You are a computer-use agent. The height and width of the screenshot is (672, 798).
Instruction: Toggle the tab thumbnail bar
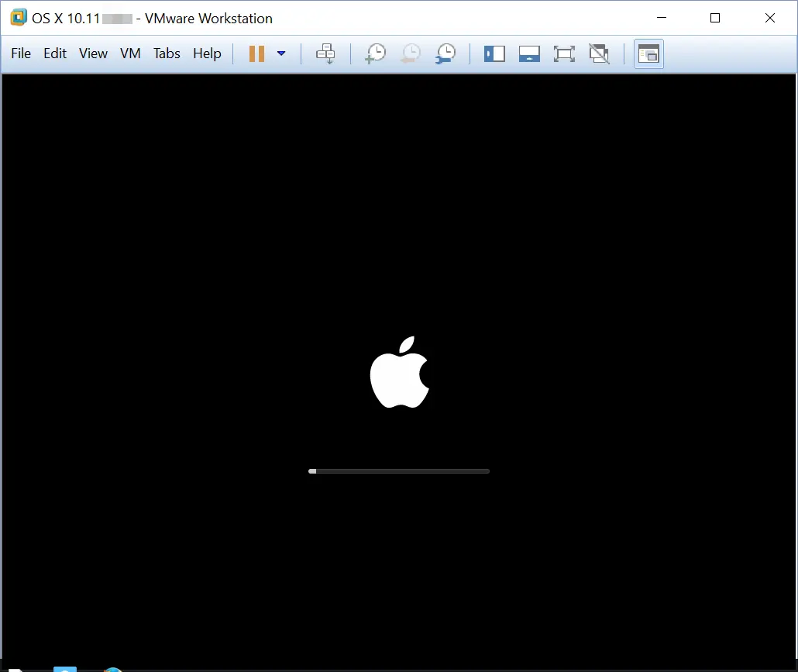pos(530,53)
